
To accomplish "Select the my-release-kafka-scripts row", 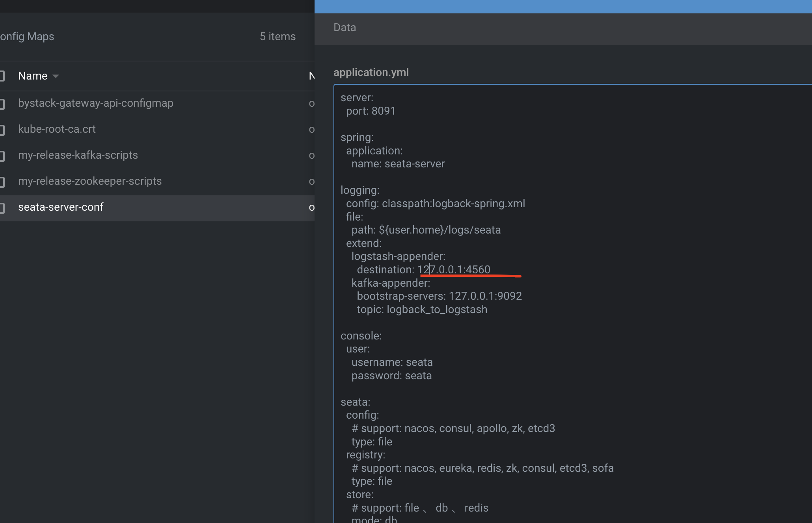I will 78,155.
